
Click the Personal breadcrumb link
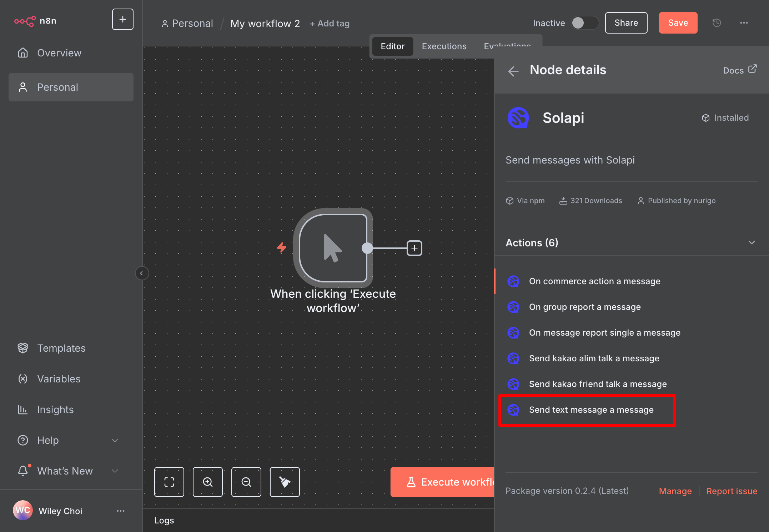(x=187, y=24)
